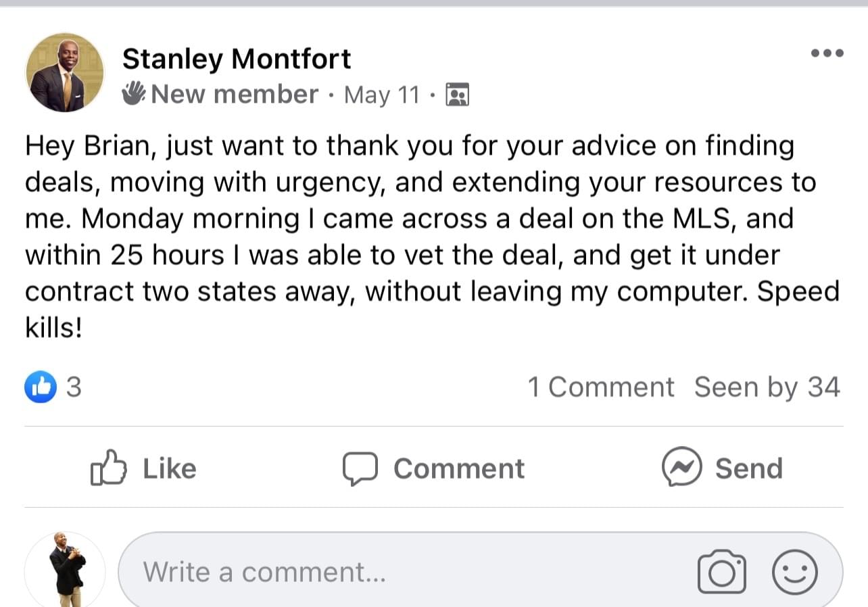This screenshot has width=868, height=607.
Task: Open the three-dot post options menu
Action: (827, 53)
